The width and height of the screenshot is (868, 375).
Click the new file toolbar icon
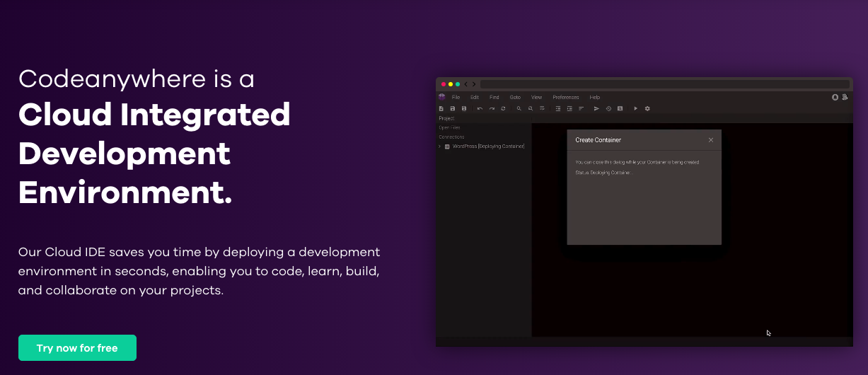[x=441, y=108]
